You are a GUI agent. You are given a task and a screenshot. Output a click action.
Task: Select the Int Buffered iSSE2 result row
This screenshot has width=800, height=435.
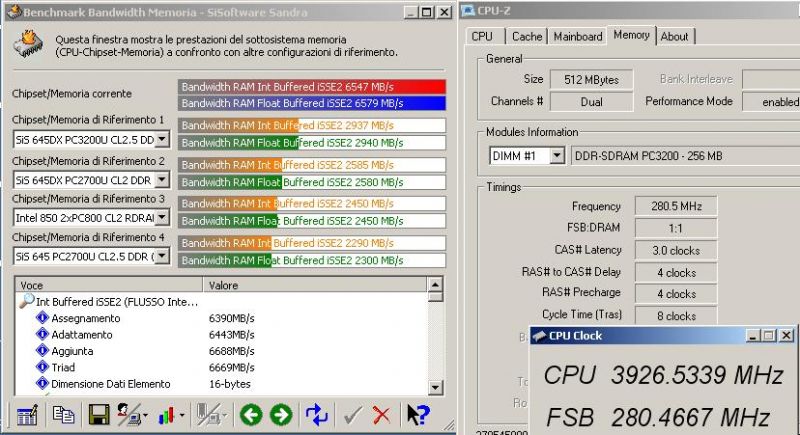click(x=109, y=302)
